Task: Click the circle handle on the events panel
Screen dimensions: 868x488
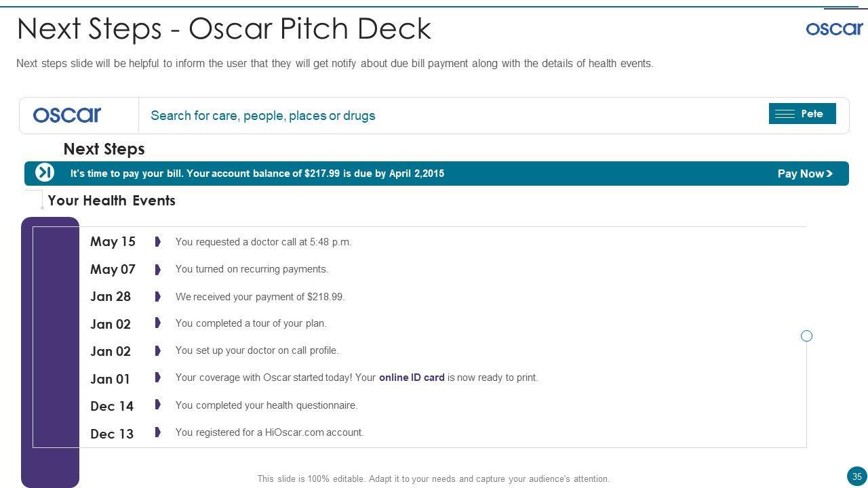Action: 806,336
